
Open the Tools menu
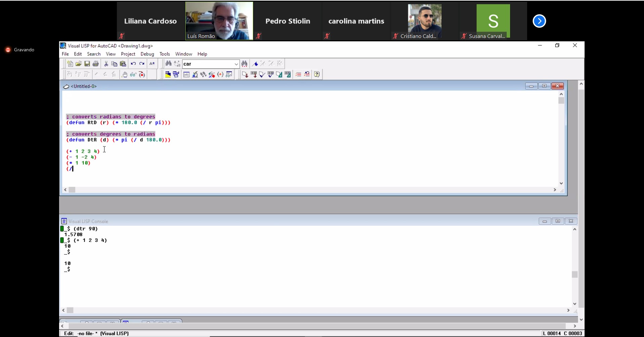coord(165,54)
